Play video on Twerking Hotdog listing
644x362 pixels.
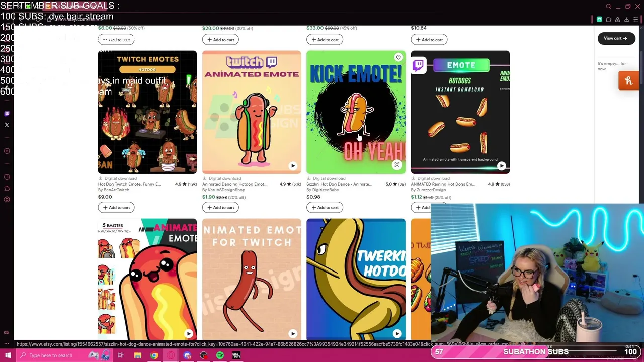click(397, 334)
